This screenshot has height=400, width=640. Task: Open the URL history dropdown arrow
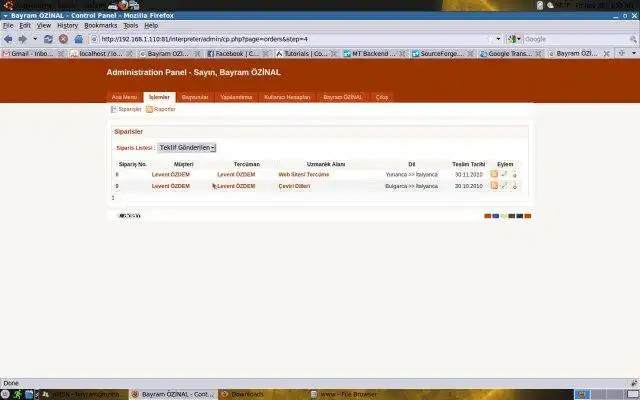pyautogui.click(x=498, y=39)
